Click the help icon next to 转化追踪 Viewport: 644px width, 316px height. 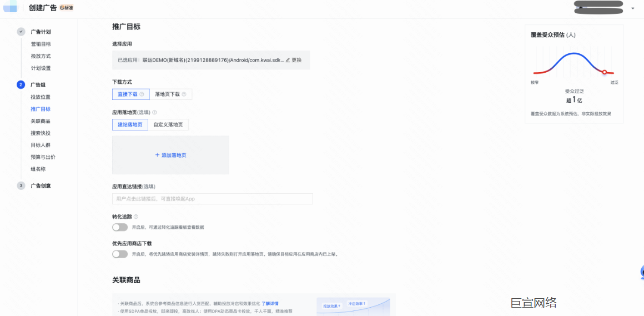(x=136, y=217)
